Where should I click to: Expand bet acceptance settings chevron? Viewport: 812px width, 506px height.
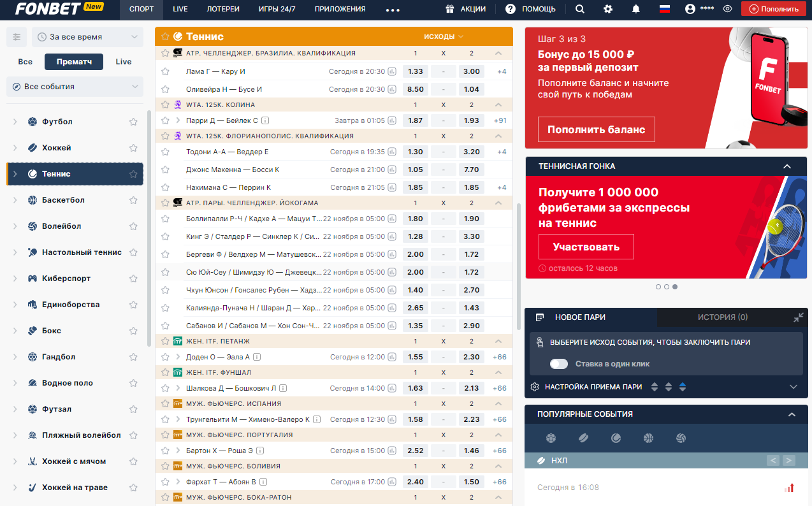(794, 387)
